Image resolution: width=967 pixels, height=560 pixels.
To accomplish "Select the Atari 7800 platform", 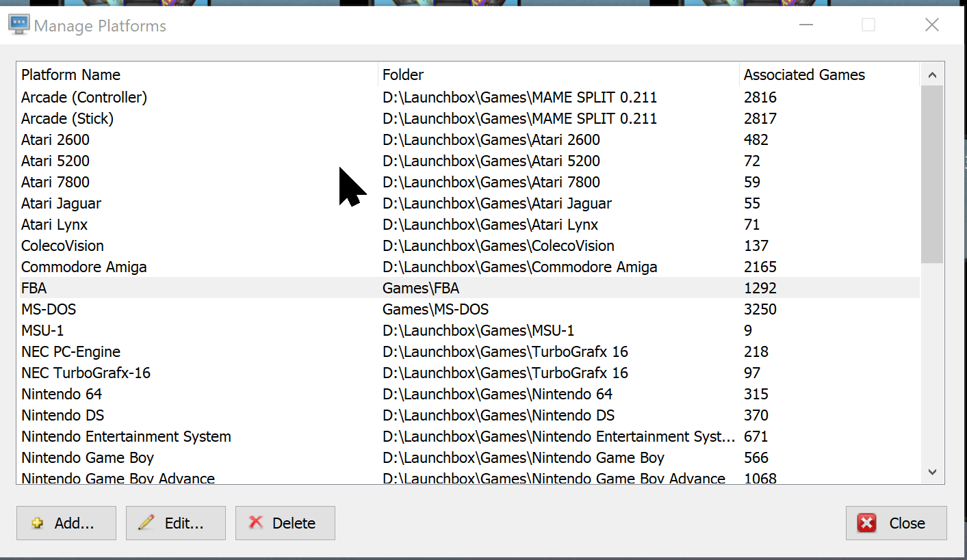I will tap(468, 182).
